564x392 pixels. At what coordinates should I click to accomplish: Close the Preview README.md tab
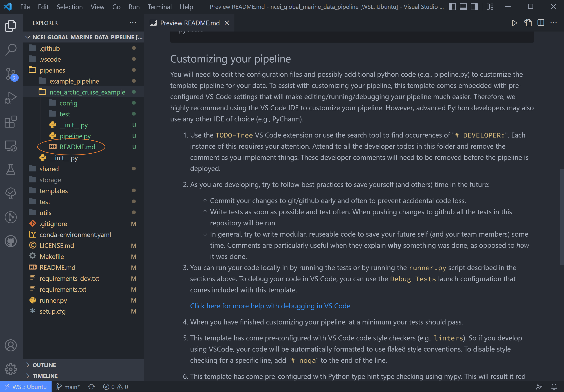(227, 23)
